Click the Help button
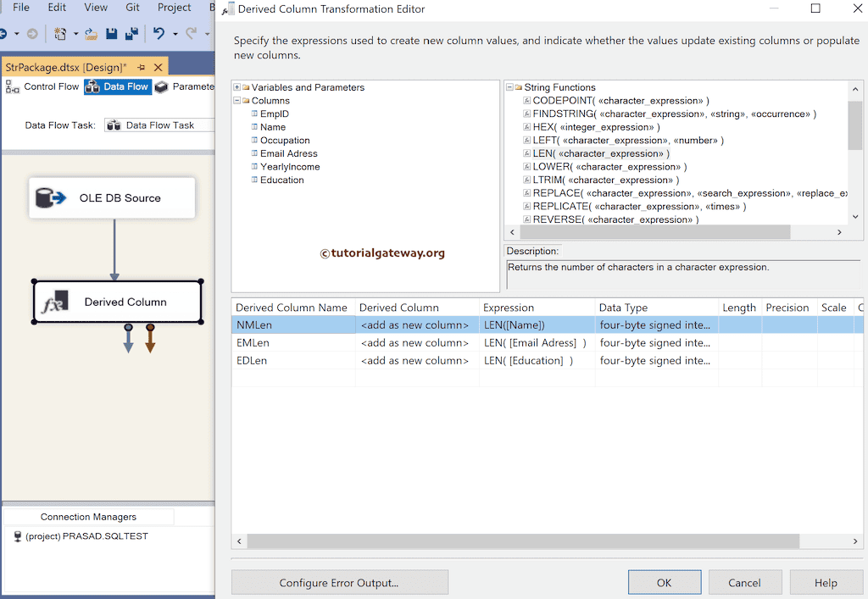The width and height of the screenshot is (868, 599). pyautogui.click(x=826, y=582)
